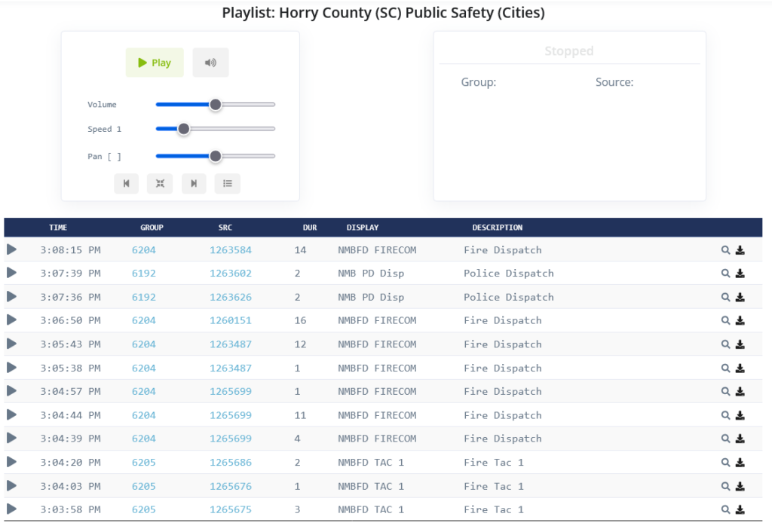
Task: Play the 3:04:03 PM NMBFD TAC 1 call
Action: pos(11,485)
